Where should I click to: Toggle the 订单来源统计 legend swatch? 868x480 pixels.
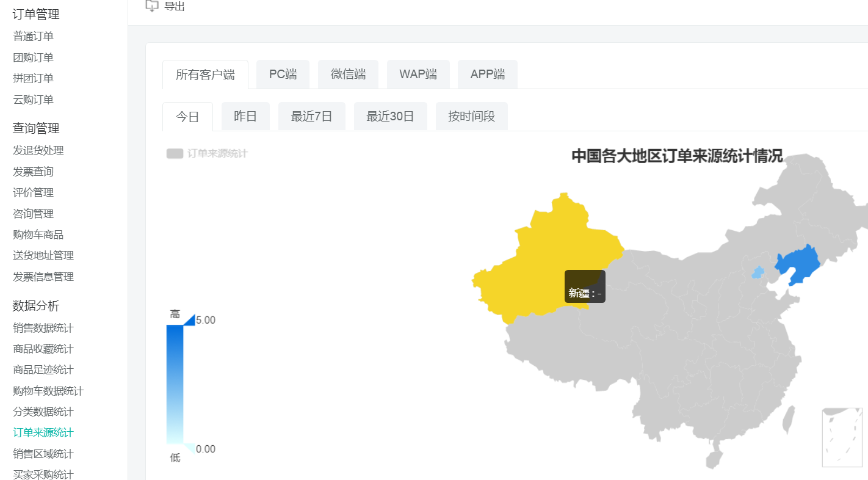(175, 153)
